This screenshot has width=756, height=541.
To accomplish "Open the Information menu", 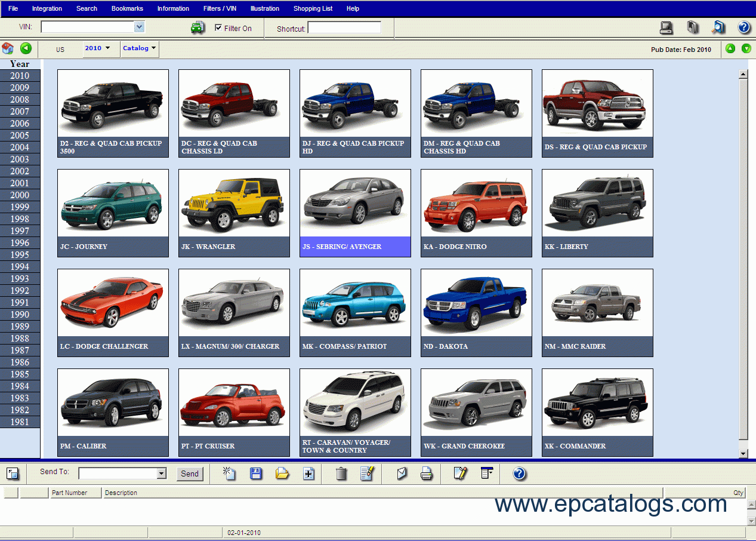I will click(173, 8).
